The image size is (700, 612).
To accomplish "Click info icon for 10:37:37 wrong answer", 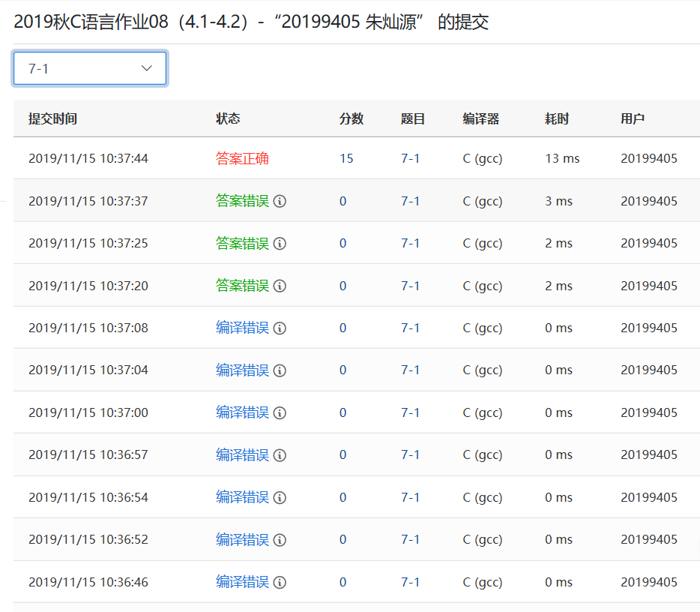I will 280,201.
